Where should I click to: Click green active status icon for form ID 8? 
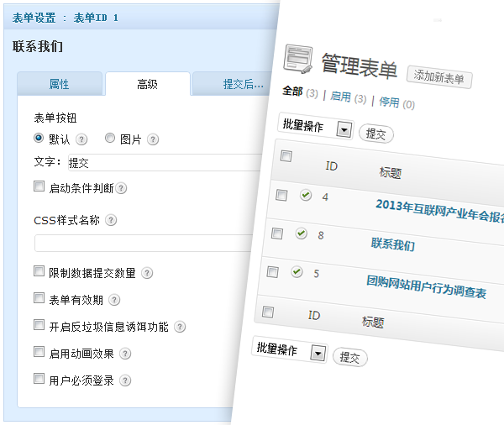pos(302,233)
